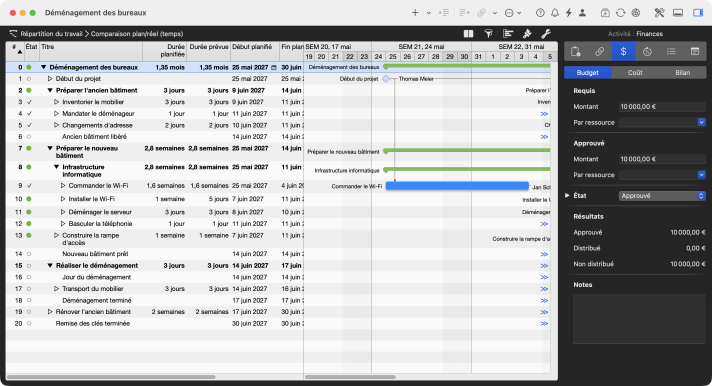Viewport: 712px width, 386px height.
Task: Toggle the right inspector sidebar button
Action: click(698, 13)
